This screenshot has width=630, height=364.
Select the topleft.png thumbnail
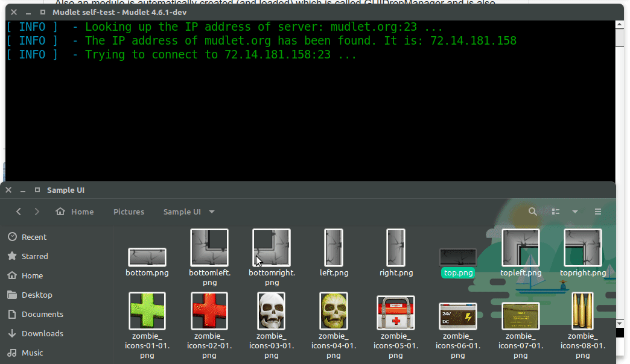pos(521,248)
